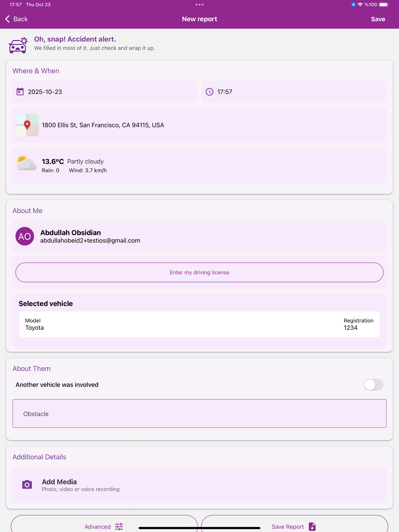Open the three-dot multitasking menu
399x532 pixels.
click(199, 5)
